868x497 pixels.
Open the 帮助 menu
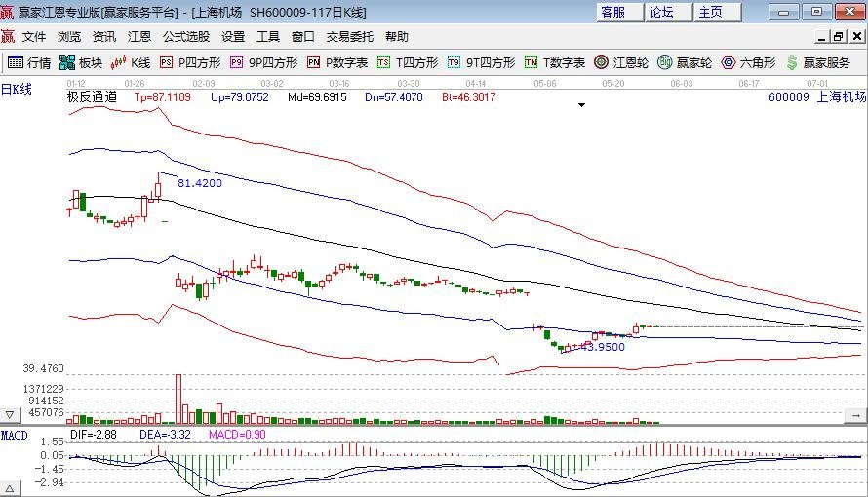point(397,36)
